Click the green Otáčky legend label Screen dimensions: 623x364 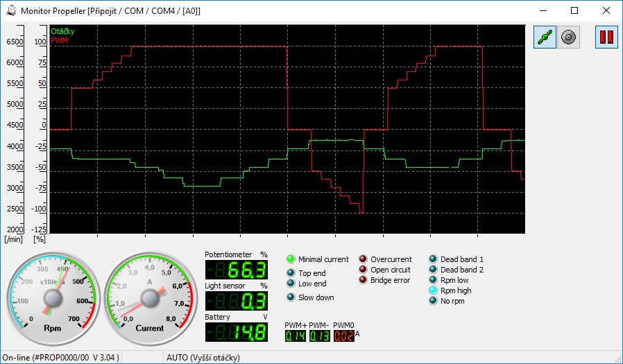click(x=62, y=31)
